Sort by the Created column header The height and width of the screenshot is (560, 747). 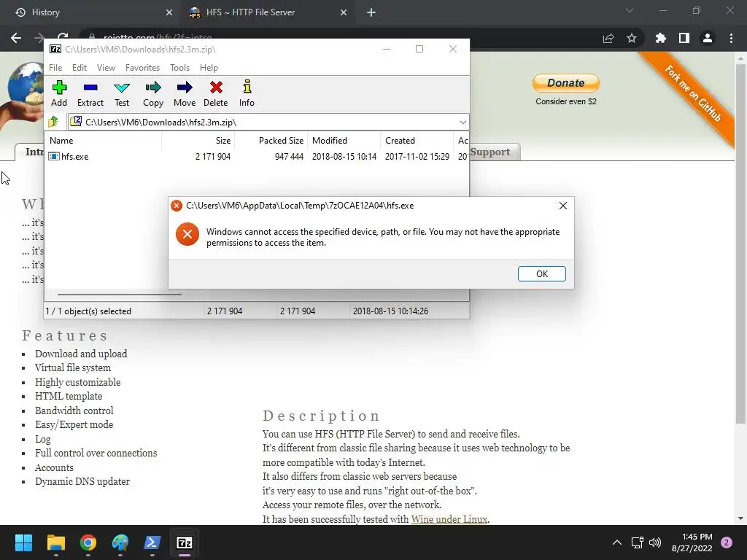click(417, 141)
